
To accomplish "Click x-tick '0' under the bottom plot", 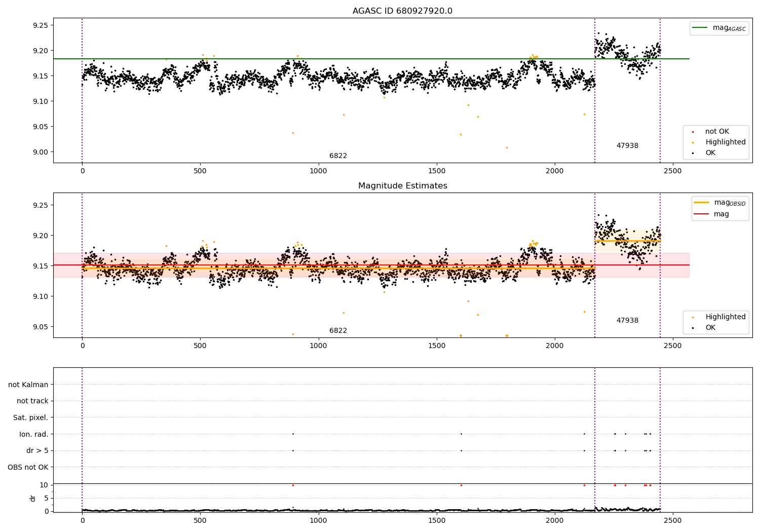I will (82, 520).
